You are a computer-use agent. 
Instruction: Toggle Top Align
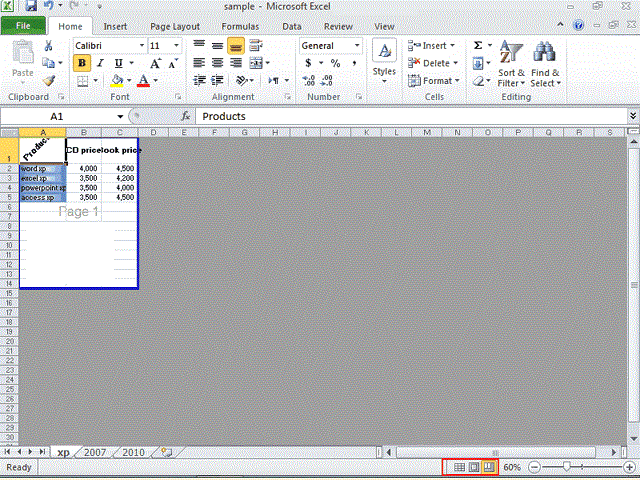click(x=199, y=45)
